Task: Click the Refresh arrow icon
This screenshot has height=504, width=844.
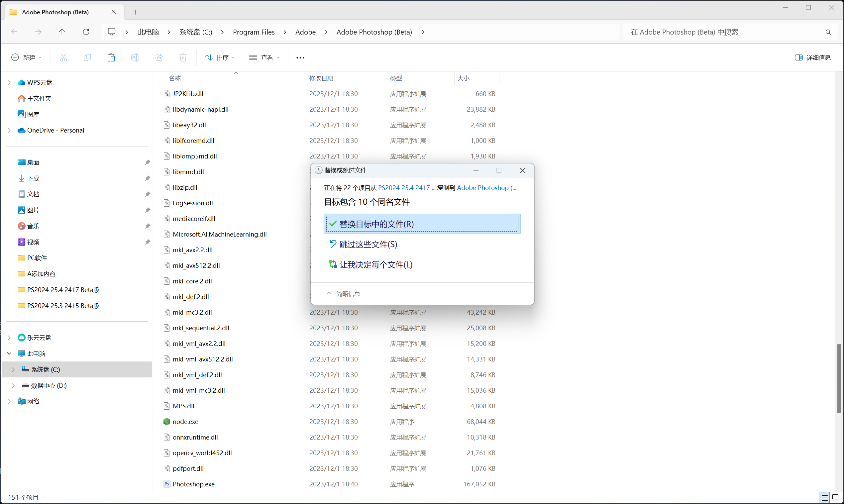Action: point(86,32)
